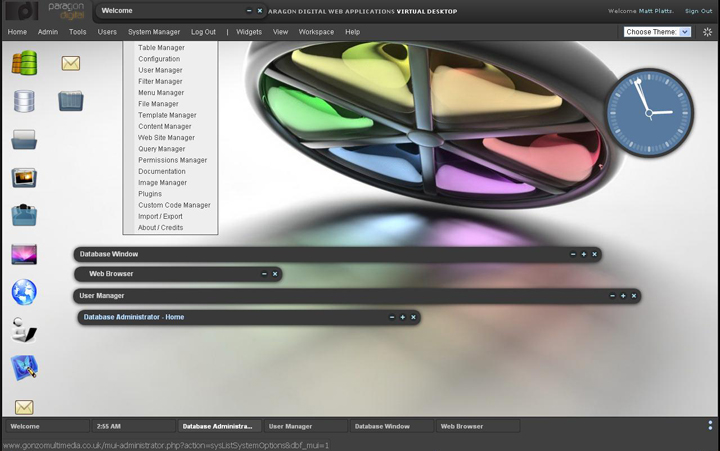Screen dimensions: 720x451
Task: Open the bottom envelope mail icon
Action: [x=24, y=407]
